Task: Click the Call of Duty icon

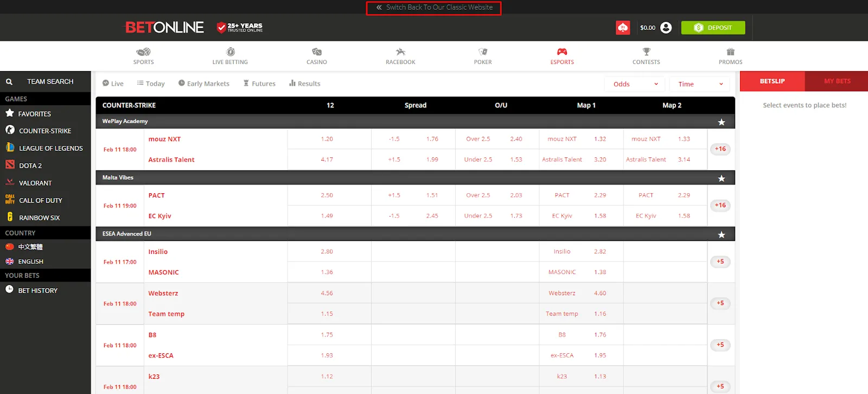Action: (10, 199)
